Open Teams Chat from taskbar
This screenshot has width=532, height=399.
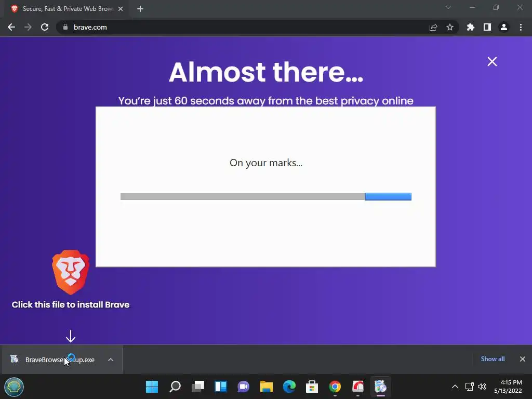tap(243, 387)
